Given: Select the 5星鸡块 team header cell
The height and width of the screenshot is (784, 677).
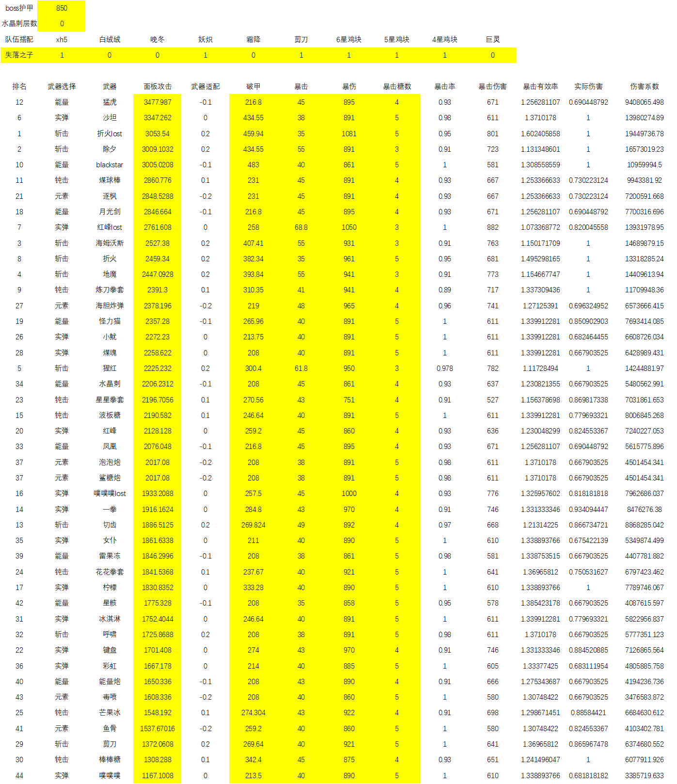Looking at the screenshot, I should (x=397, y=40).
